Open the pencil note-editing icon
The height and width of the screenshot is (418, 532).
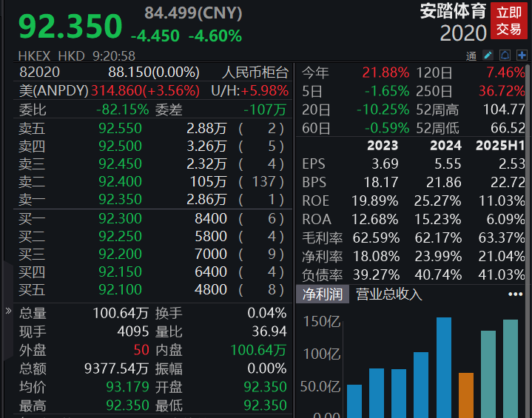(488, 55)
